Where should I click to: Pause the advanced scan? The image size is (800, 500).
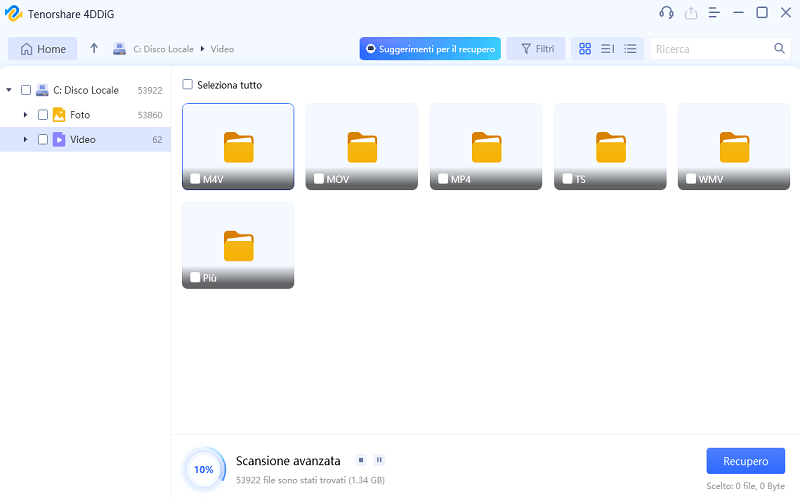[379, 460]
